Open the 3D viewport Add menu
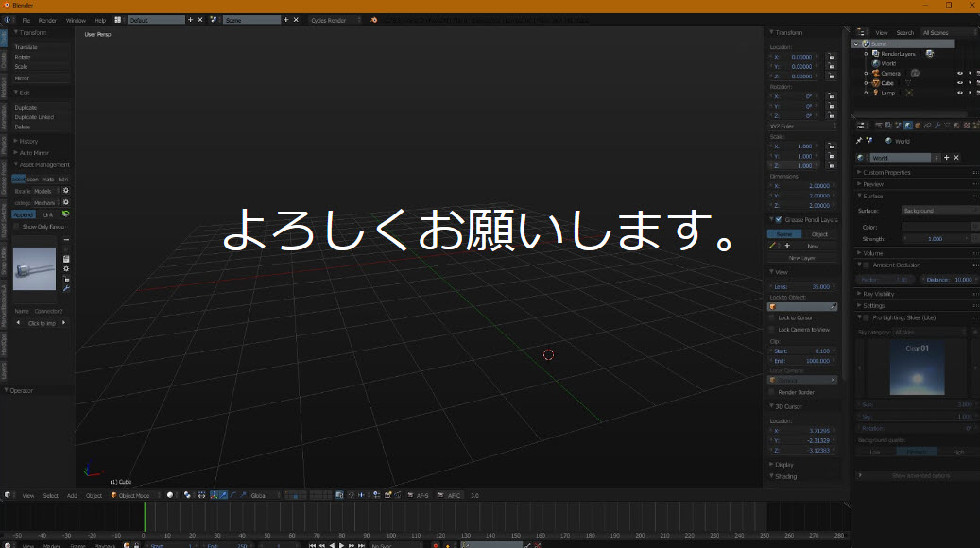The height and width of the screenshot is (548, 980). click(x=72, y=495)
